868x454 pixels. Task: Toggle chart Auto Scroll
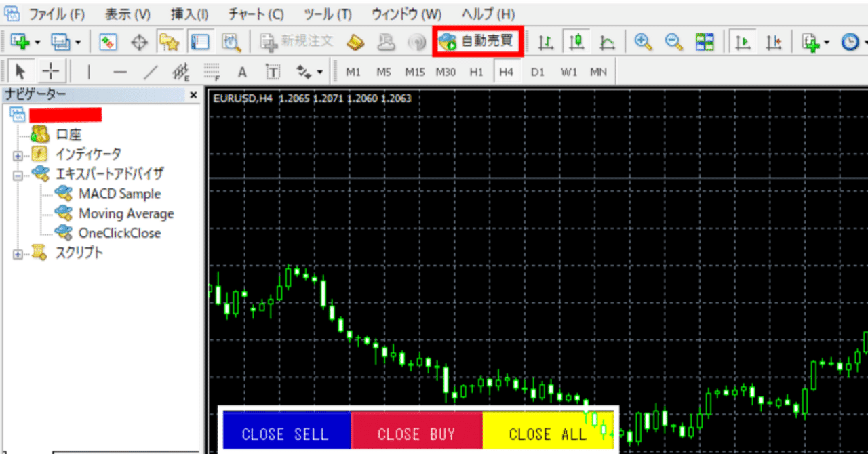coord(743,42)
